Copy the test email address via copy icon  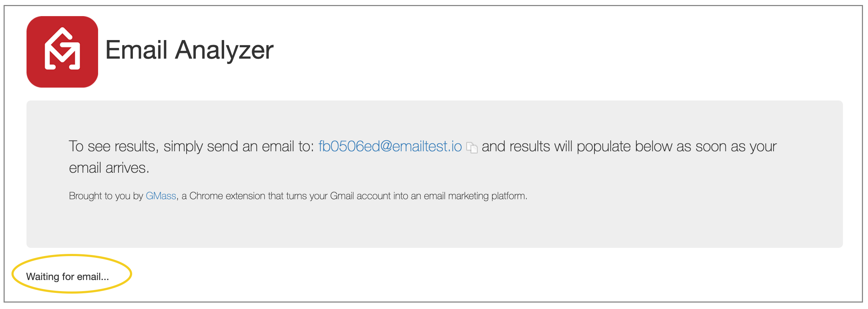pos(472,147)
